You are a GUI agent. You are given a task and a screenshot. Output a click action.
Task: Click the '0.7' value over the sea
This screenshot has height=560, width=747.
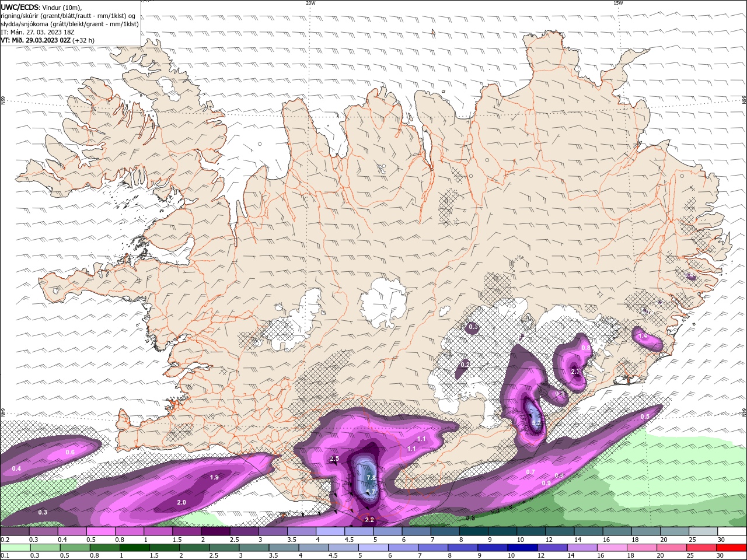(x=530, y=472)
